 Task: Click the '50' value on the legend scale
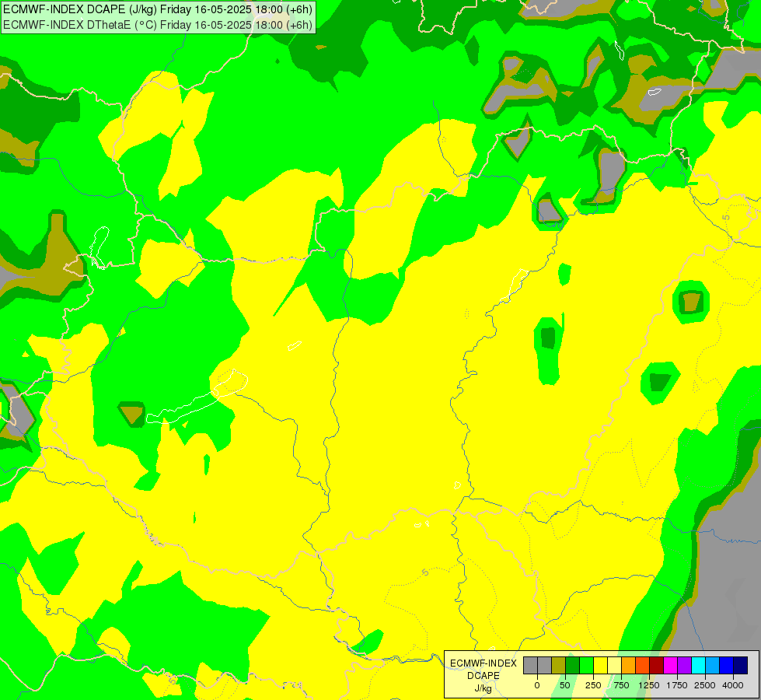[565, 685]
